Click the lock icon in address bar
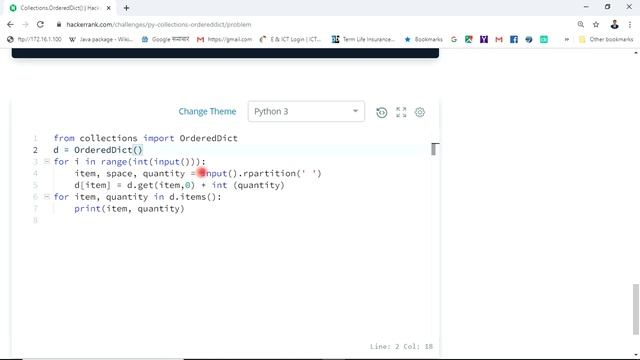Image resolution: width=640 pixels, height=360 pixels. coord(59,24)
